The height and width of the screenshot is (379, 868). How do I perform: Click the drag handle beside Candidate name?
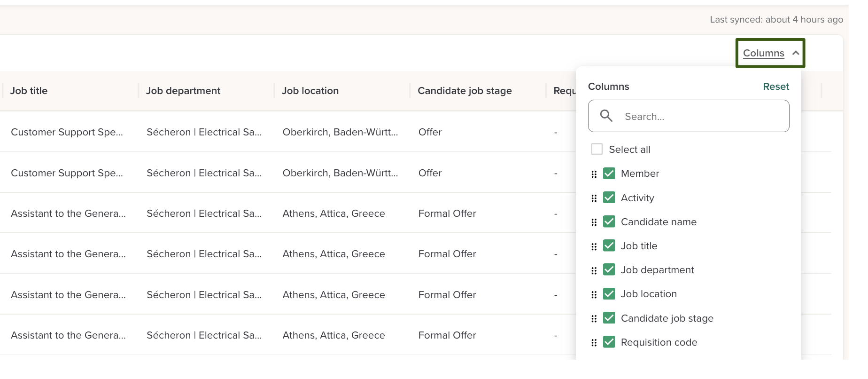[x=594, y=222]
